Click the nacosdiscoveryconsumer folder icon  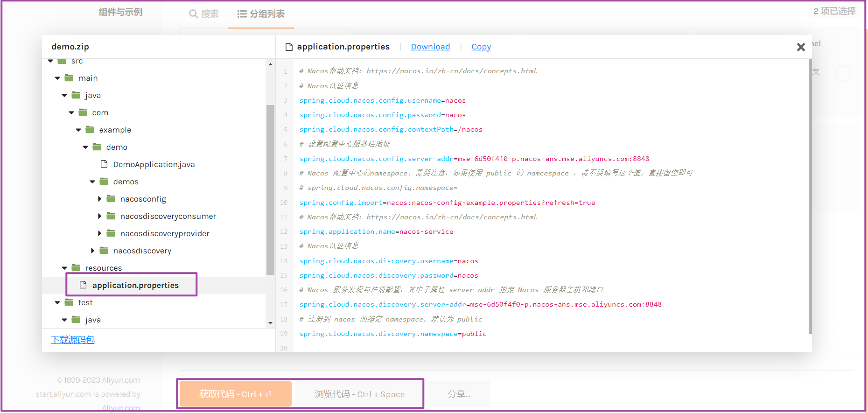click(111, 216)
